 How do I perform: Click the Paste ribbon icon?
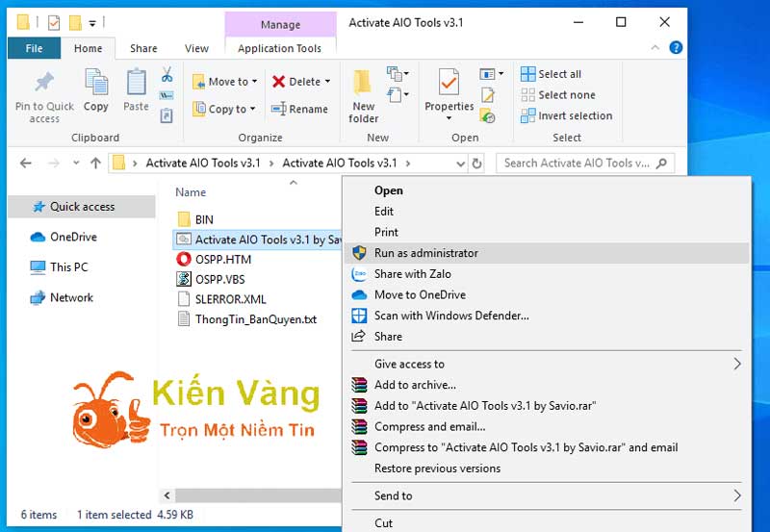(136, 82)
